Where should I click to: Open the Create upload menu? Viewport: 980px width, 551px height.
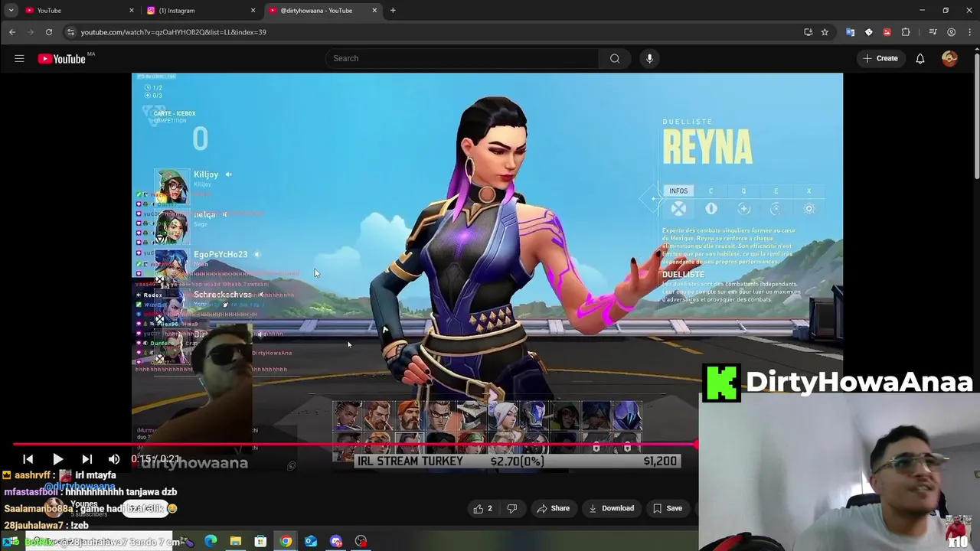pyautogui.click(x=880, y=58)
